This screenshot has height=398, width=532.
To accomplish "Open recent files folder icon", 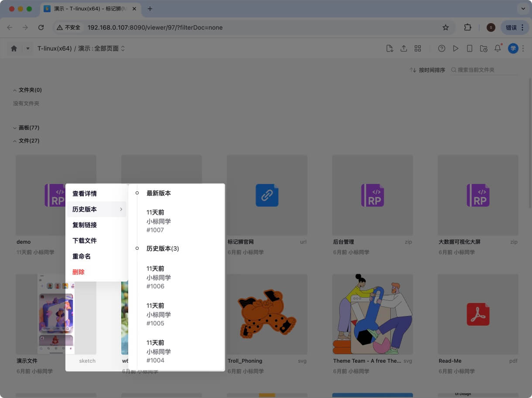I will [484, 48].
